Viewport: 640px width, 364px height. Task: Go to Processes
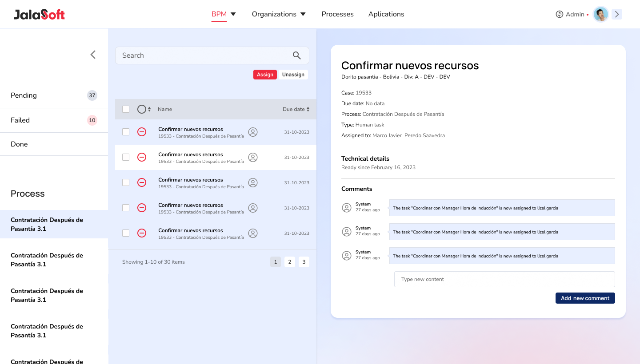[x=338, y=14]
